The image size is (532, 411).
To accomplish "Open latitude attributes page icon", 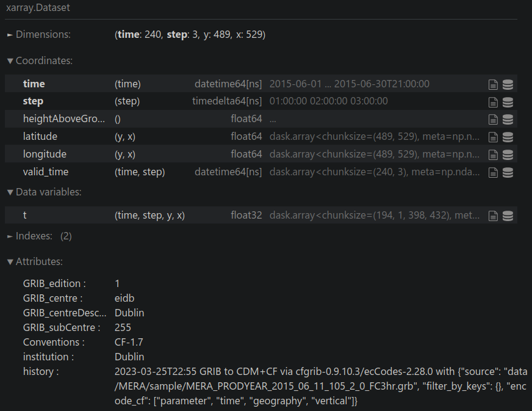I will point(494,137).
